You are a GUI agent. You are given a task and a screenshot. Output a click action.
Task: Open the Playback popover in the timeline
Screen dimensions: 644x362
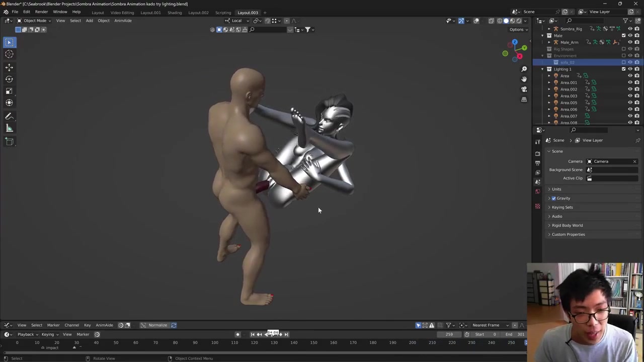26,334
